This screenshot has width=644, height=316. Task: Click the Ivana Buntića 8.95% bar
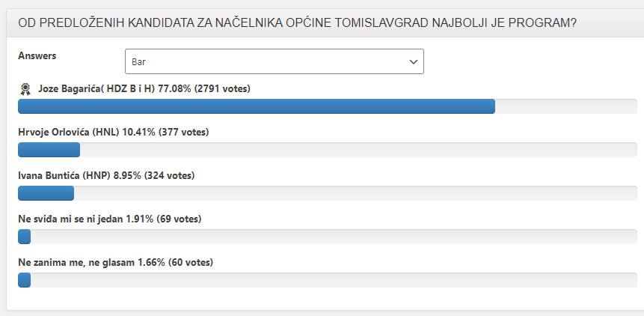click(328, 193)
